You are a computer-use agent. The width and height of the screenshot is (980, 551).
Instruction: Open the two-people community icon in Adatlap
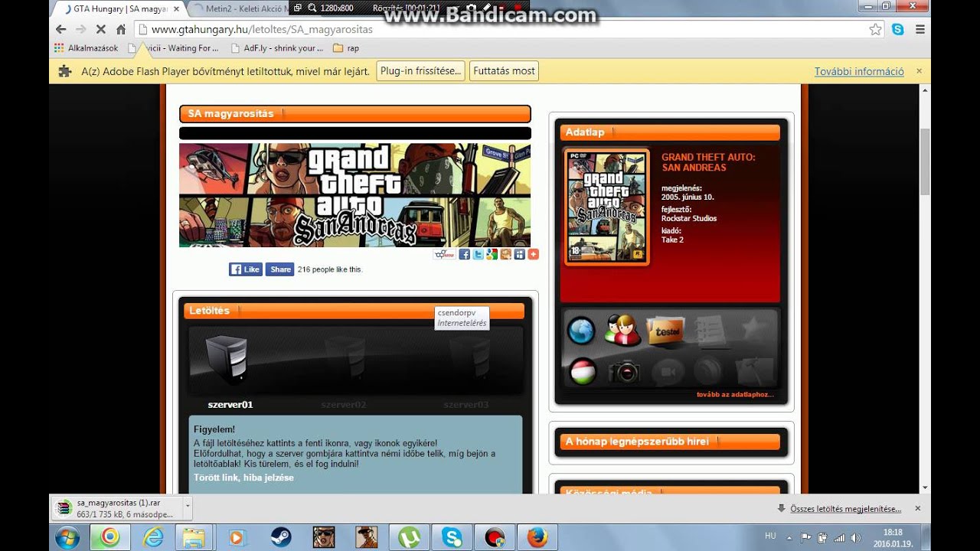pos(622,331)
